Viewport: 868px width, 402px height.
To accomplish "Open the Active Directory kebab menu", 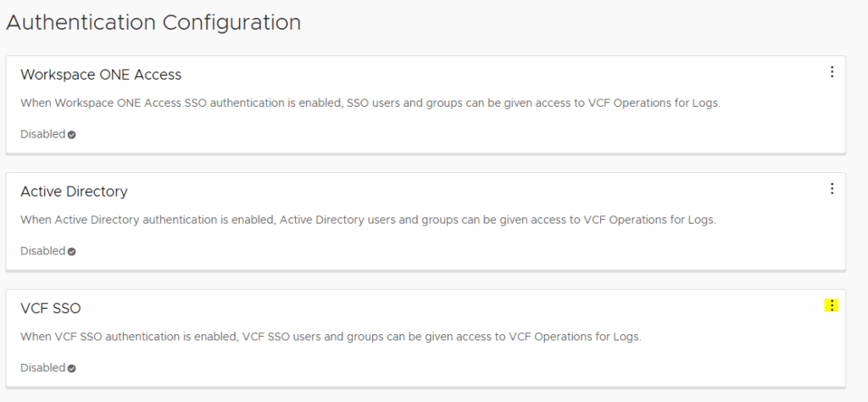I will [x=832, y=188].
